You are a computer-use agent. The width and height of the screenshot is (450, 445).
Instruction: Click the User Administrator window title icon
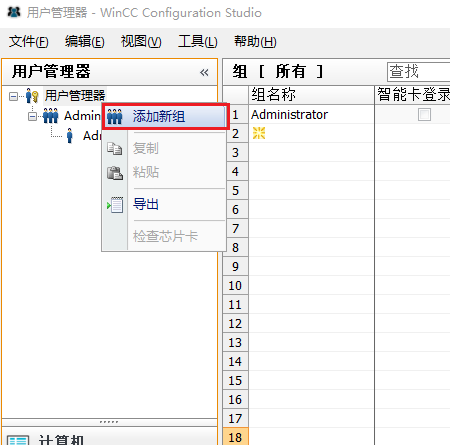coord(14,12)
